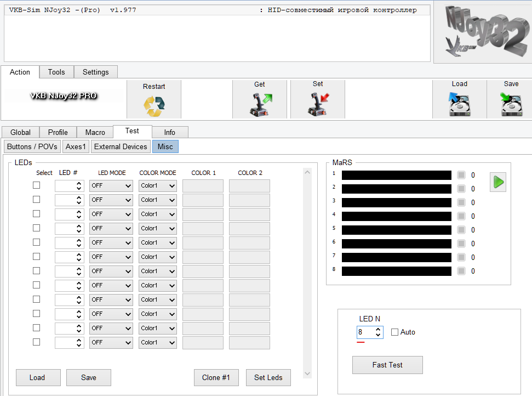532x396 pixels.
Task: Click the Fast Test button
Action: 387,365
